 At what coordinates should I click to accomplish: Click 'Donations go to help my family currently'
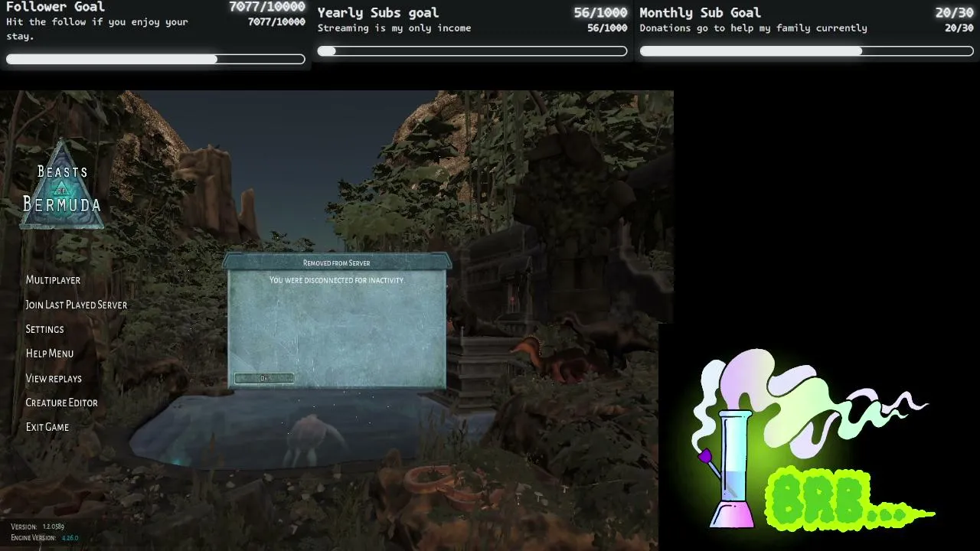click(x=753, y=28)
